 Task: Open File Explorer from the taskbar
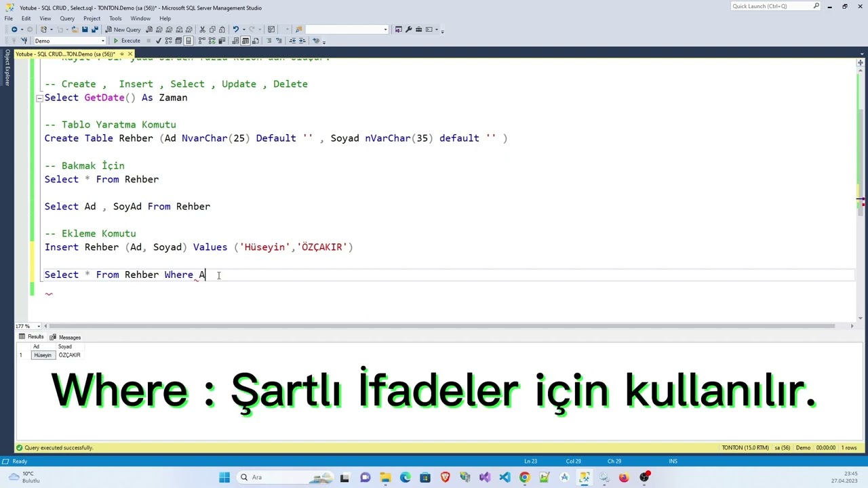(x=385, y=477)
